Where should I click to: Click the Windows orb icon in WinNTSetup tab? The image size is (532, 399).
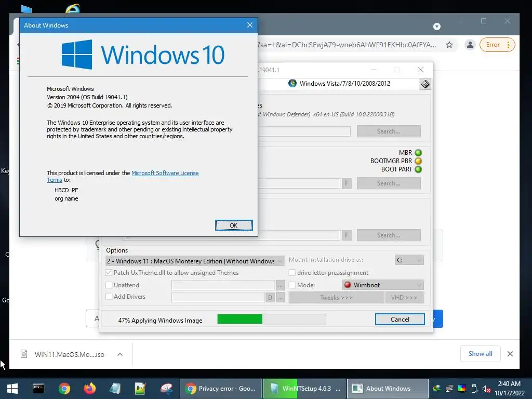point(292,84)
